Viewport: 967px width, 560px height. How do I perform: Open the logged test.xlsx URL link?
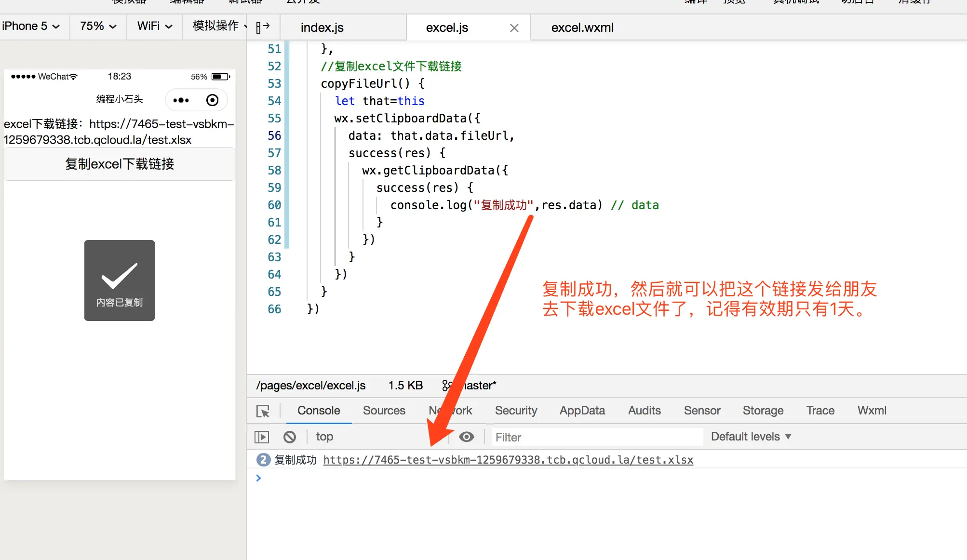pyautogui.click(x=508, y=460)
